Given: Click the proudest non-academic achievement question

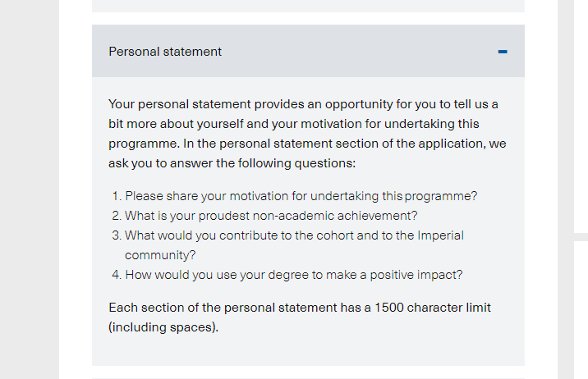Looking at the screenshot, I should pyautogui.click(x=271, y=216).
